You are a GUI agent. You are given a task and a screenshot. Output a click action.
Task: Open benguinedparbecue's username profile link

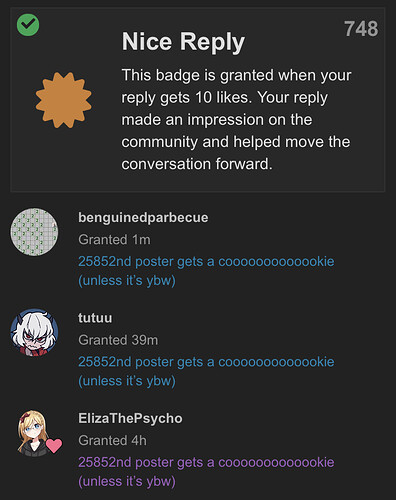[143, 218]
